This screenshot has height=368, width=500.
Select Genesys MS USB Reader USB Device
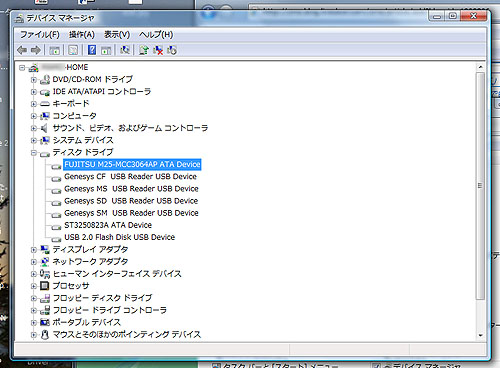point(131,189)
